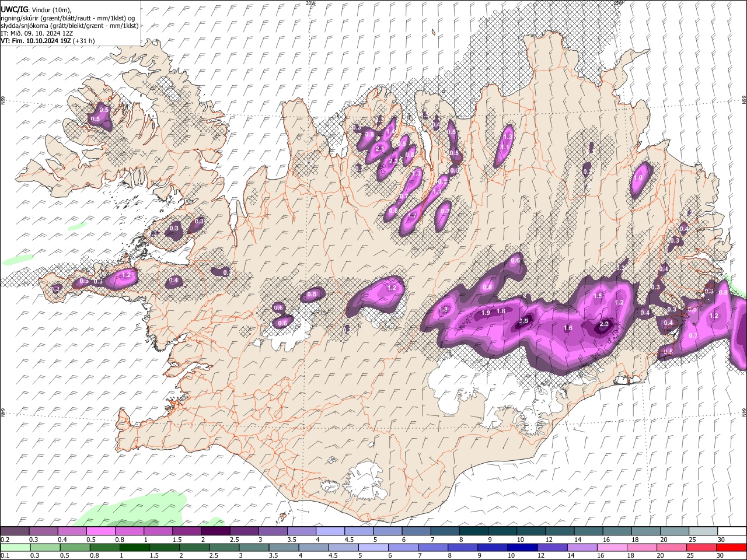
Task: Select the darkest green 1–1.5 rain legend swatch
Action: [135, 547]
